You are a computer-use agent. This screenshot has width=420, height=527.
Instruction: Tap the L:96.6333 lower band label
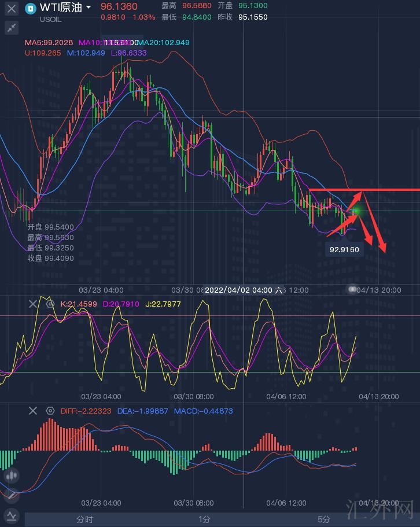coord(128,53)
